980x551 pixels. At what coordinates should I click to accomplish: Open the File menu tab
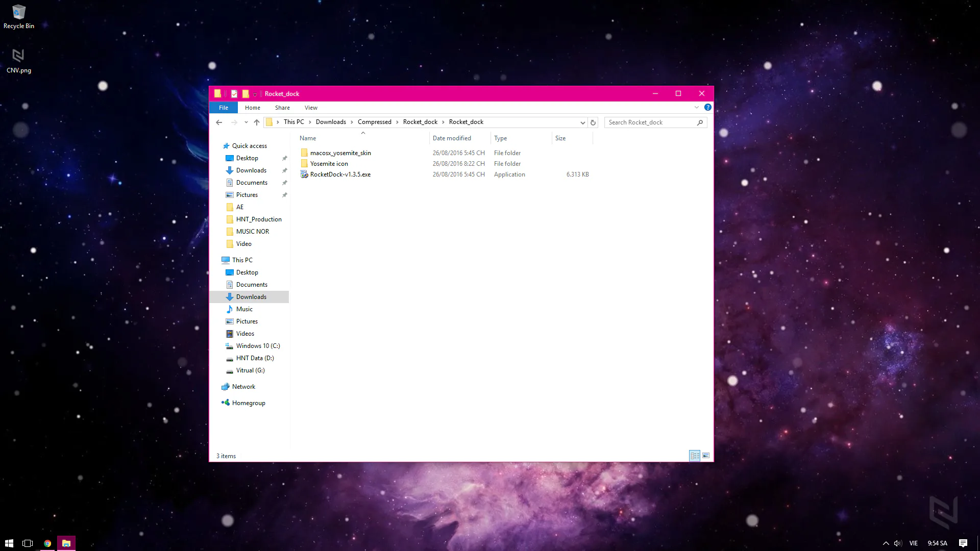pos(224,108)
